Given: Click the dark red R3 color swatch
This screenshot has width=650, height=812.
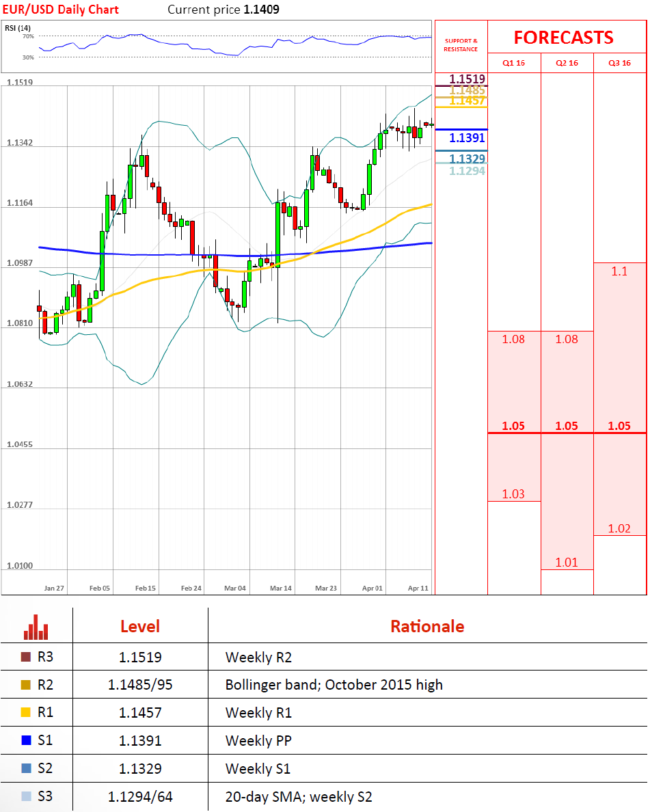Looking at the screenshot, I should tap(26, 658).
